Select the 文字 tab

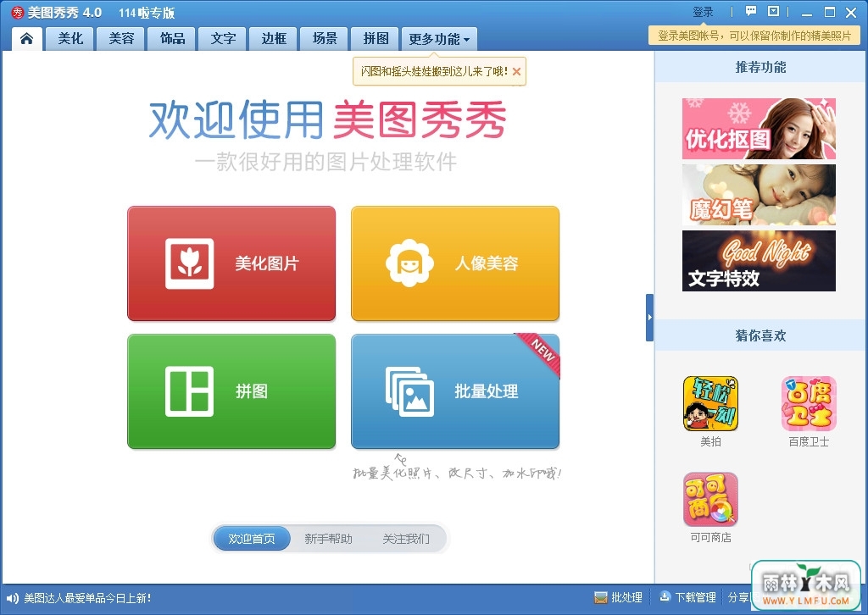(223, 39)
